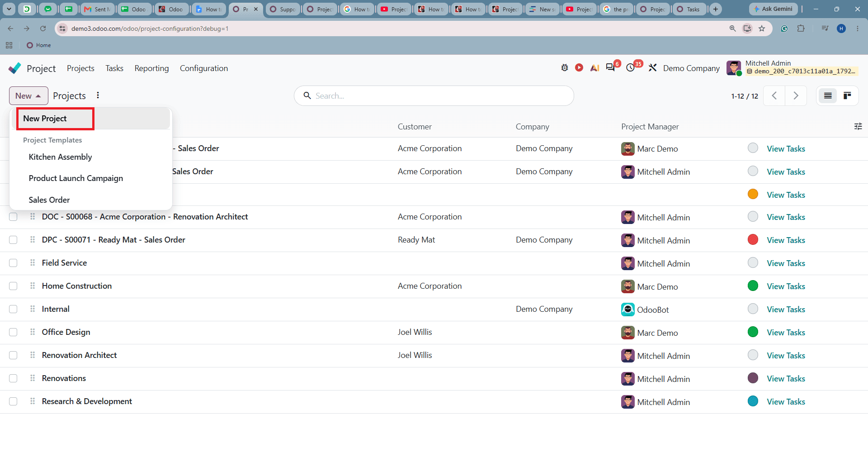The height and width of the screenshot is (467, 868).
Task: Select the Sales Order project template
Action: coord(49,200)
